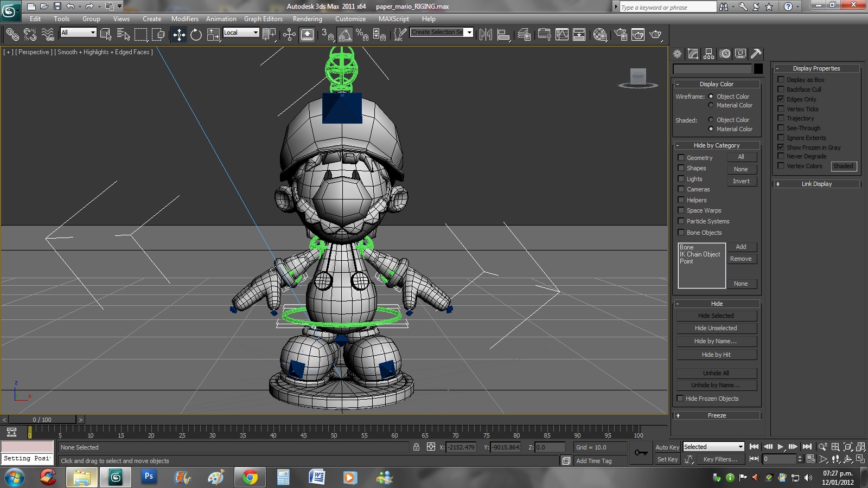
Task: Open the Local coordinate system dropdown
Action: coord(241,33)
